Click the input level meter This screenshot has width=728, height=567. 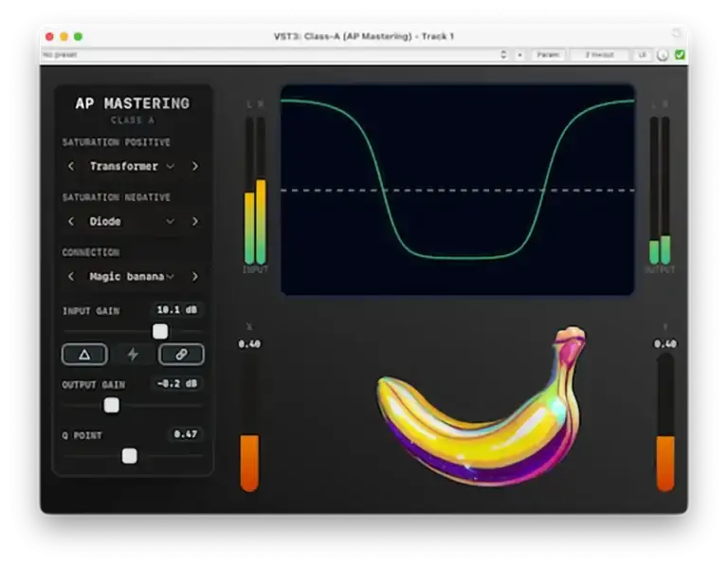point(255,191)
